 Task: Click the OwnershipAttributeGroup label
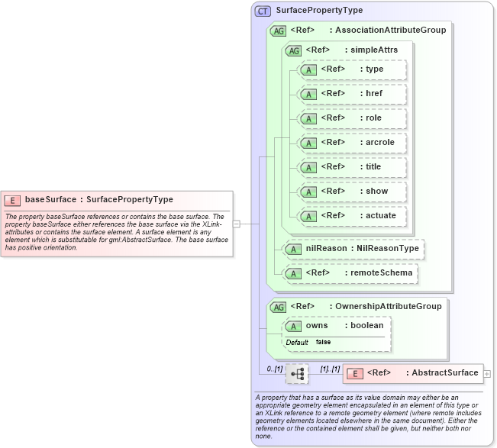[389, 306]
